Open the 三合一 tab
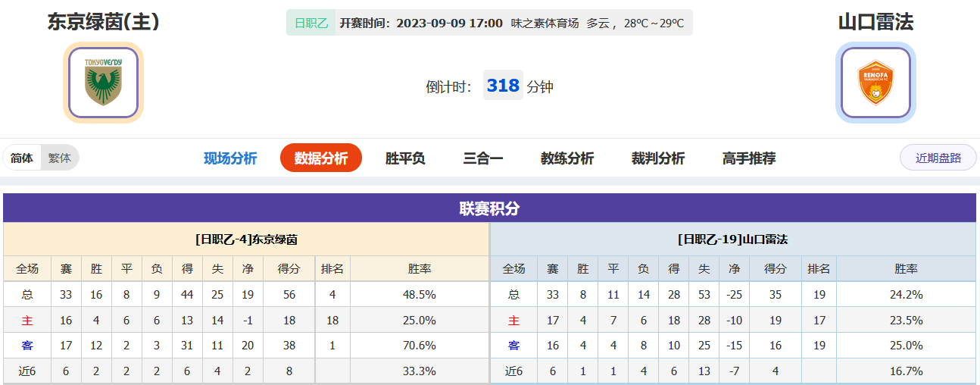980x385 pixels. (x=483, y=158)
